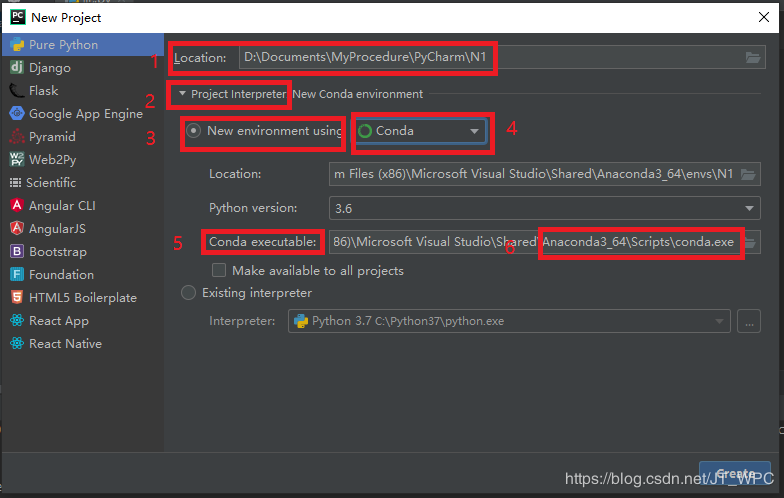Select the React Native icon
Viewport: 784px width, 498px height.
17,344
